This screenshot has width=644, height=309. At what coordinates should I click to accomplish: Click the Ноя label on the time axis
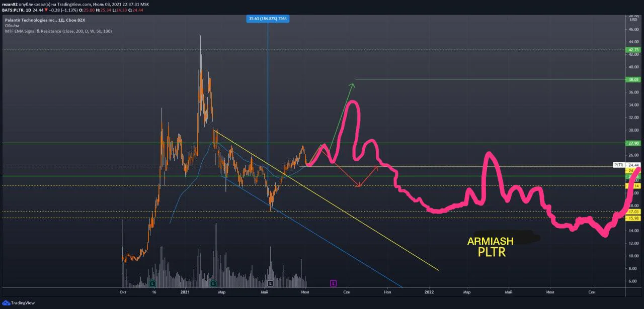click(387, 291)
